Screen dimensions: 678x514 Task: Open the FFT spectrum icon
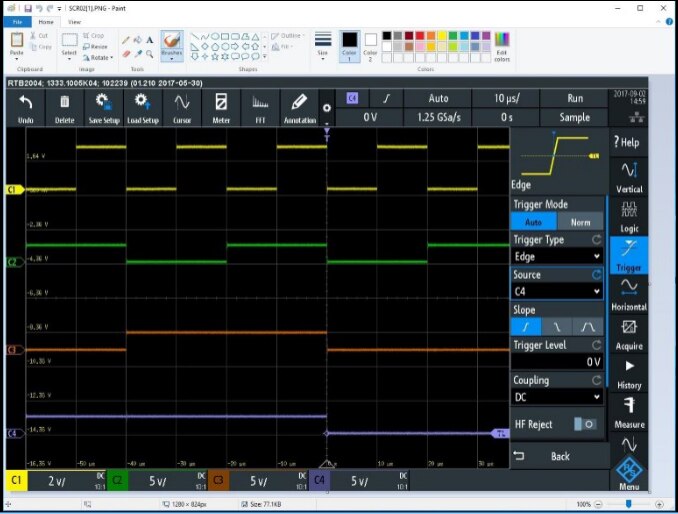coord(260,102)
